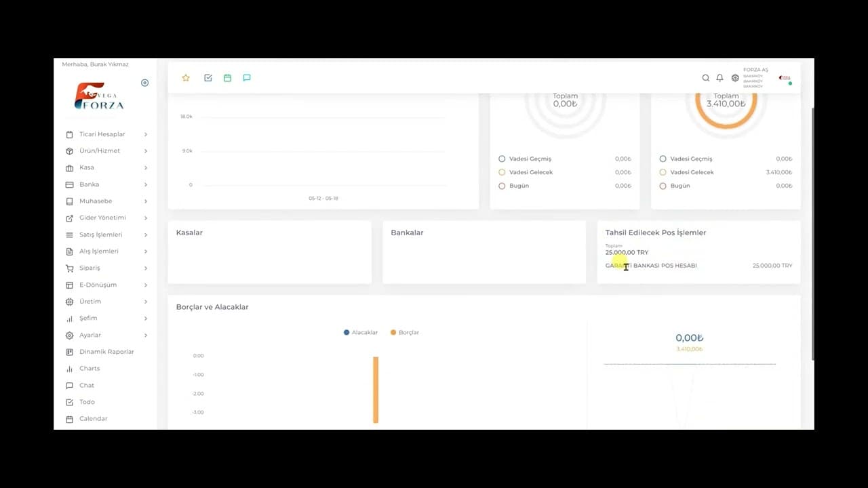
Task: Click the star favorites icon in top toolbar
Action: click(186, 78)
